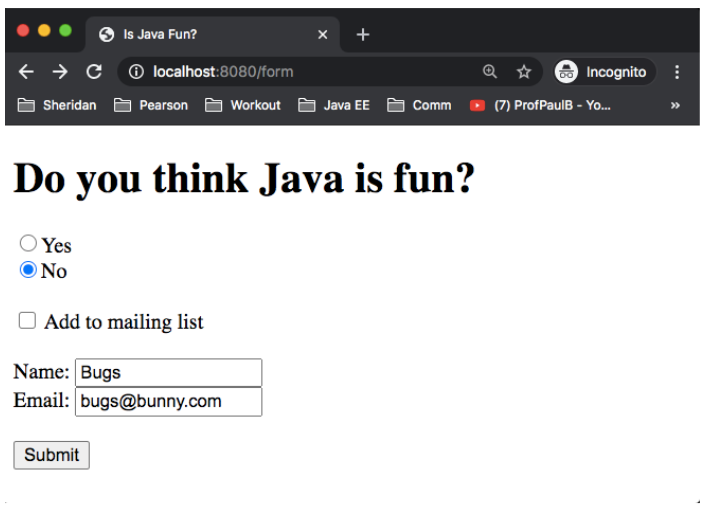Reload the page with the refresh icon
711x508 pixels.
(94, 72)
